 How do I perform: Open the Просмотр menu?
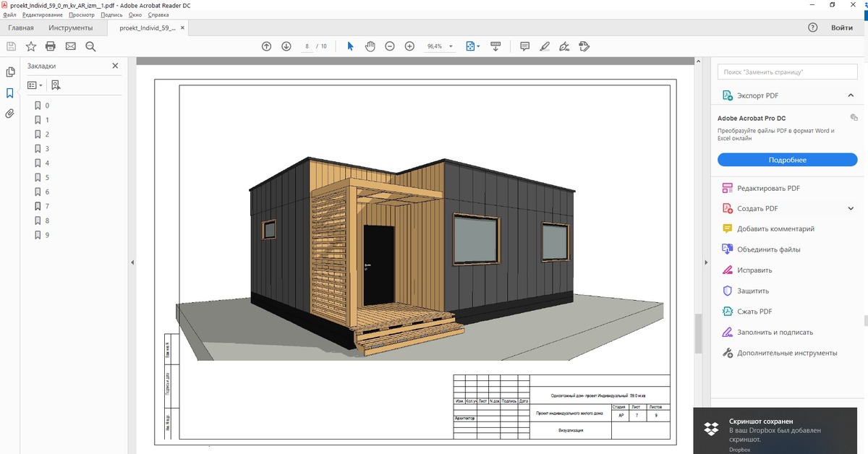[82, 14]
